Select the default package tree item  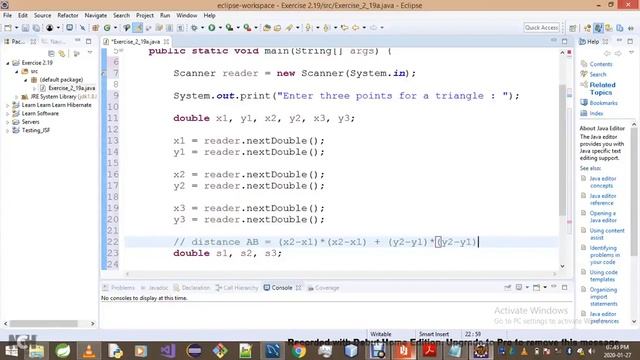[61, 80]
